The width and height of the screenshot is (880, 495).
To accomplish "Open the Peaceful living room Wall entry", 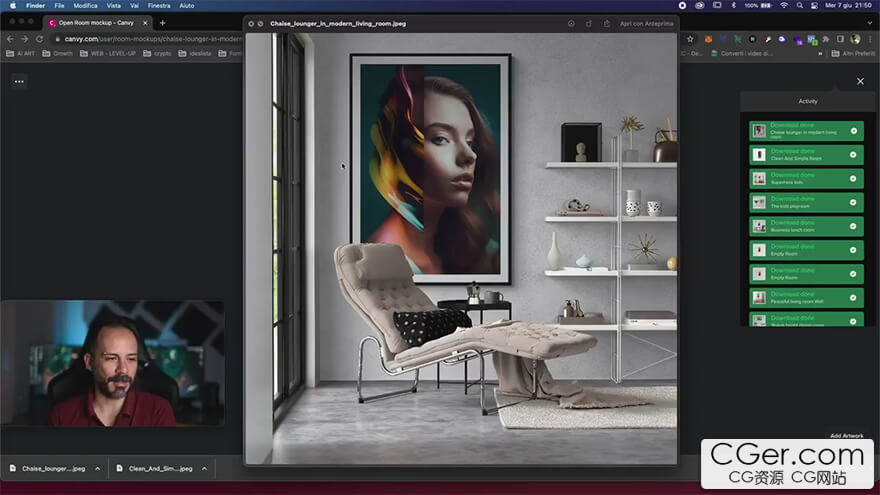I will point(806,298).
